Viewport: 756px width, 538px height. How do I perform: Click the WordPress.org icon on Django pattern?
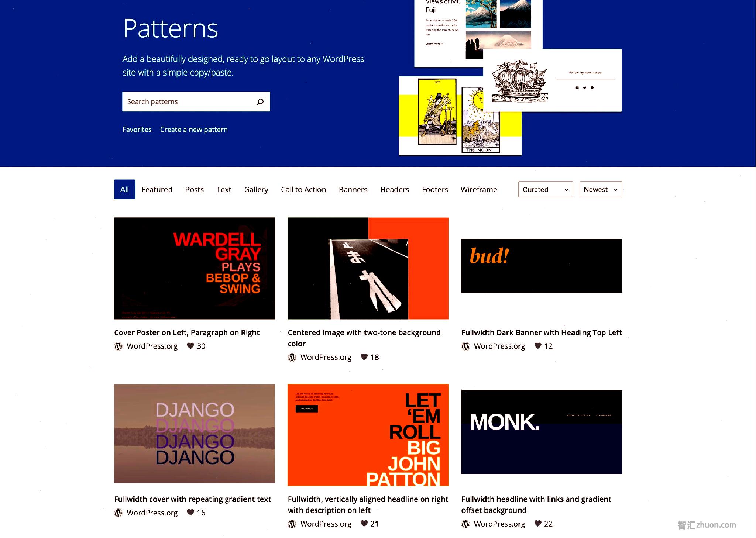click(x=119, y=513)
